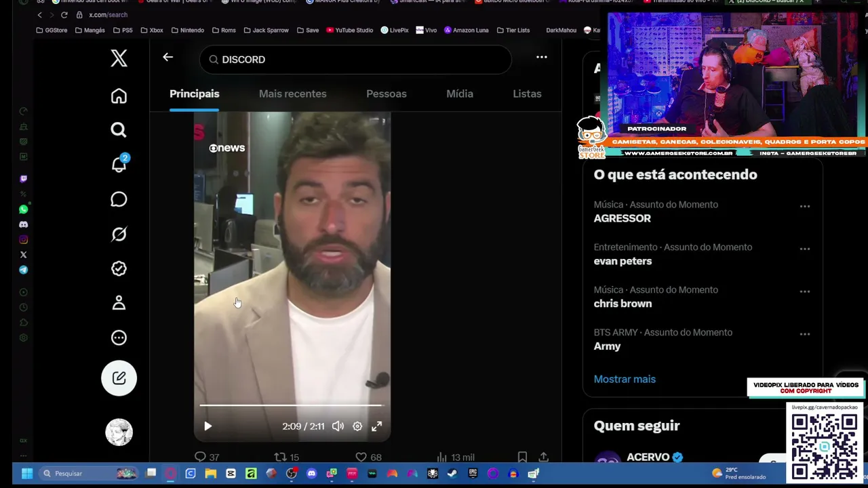Viewport: 868px width, 488px height.
Task: Open options for chris brown trend
Action: pos(805,291)
